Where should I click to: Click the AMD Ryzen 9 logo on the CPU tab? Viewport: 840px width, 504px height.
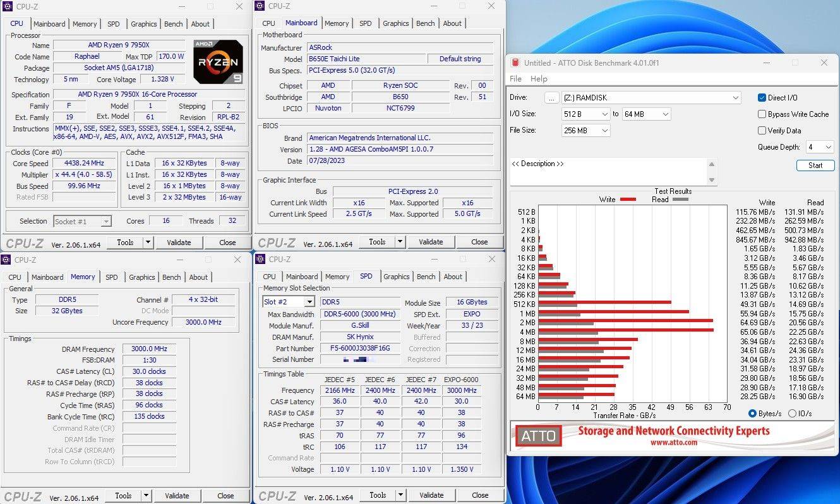(x=219, y=61)
